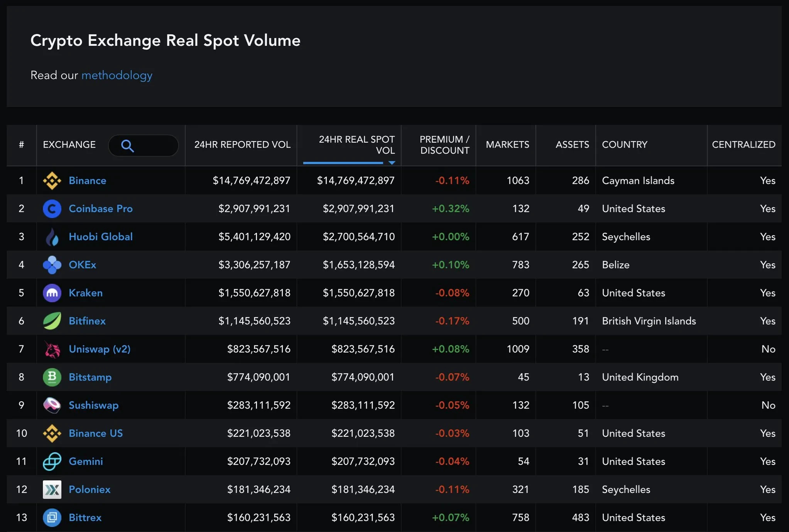Open the Bitfinex exchange link
Screen dimensions: 789x532
tap(87, 321)
